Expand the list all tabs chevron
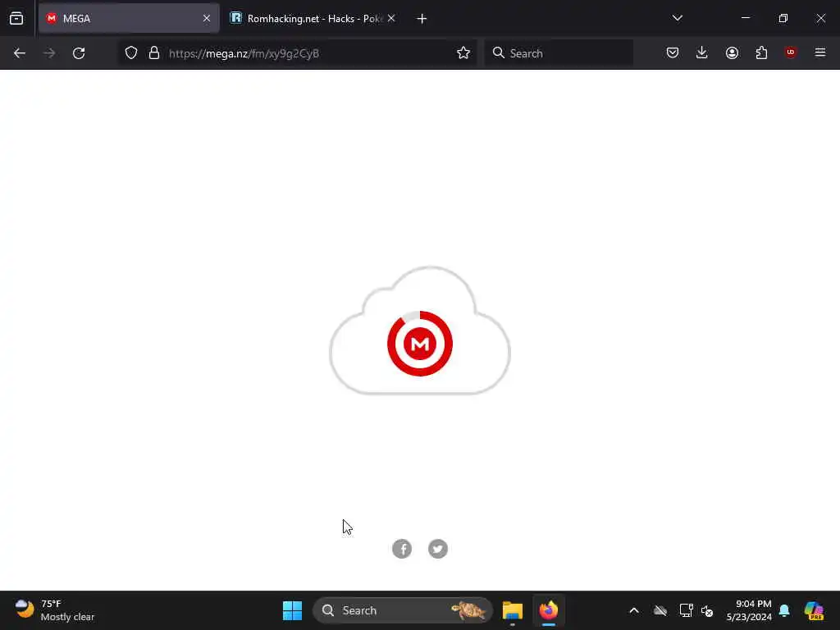Viewport: 840px width, 630px height. pos(677,18)
